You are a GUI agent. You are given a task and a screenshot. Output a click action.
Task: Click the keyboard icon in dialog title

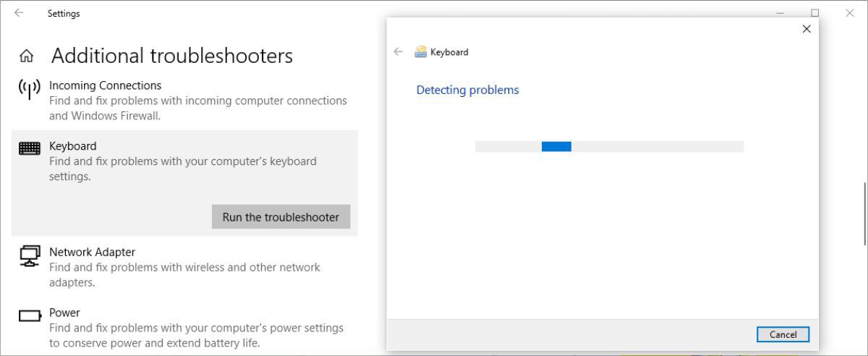tap(421, 52)
